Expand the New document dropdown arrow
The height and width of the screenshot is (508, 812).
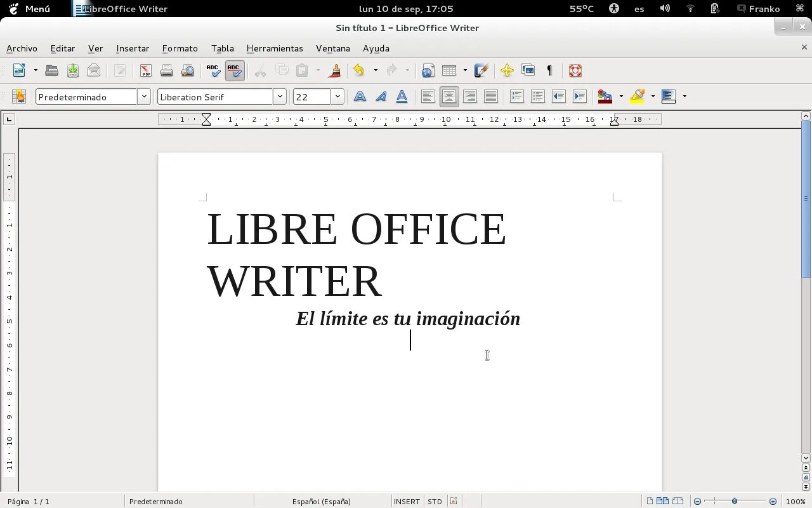(x=36, y=70)
